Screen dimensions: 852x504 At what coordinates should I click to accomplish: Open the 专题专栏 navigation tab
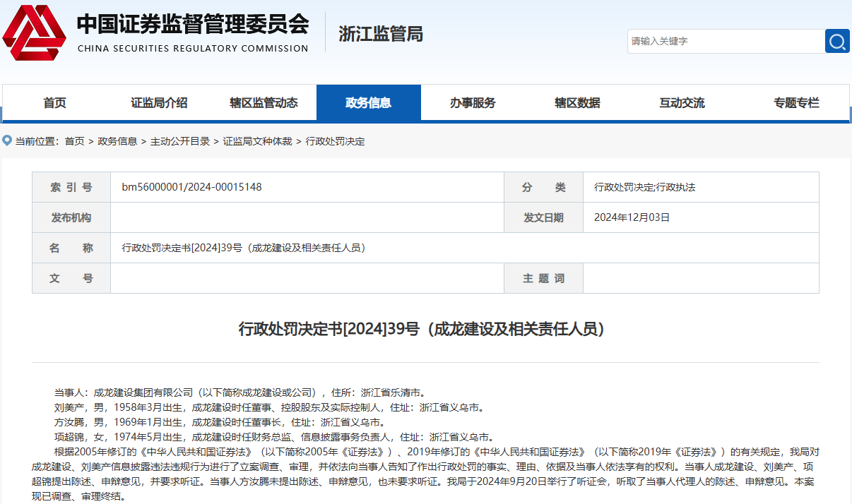[796, 103]
